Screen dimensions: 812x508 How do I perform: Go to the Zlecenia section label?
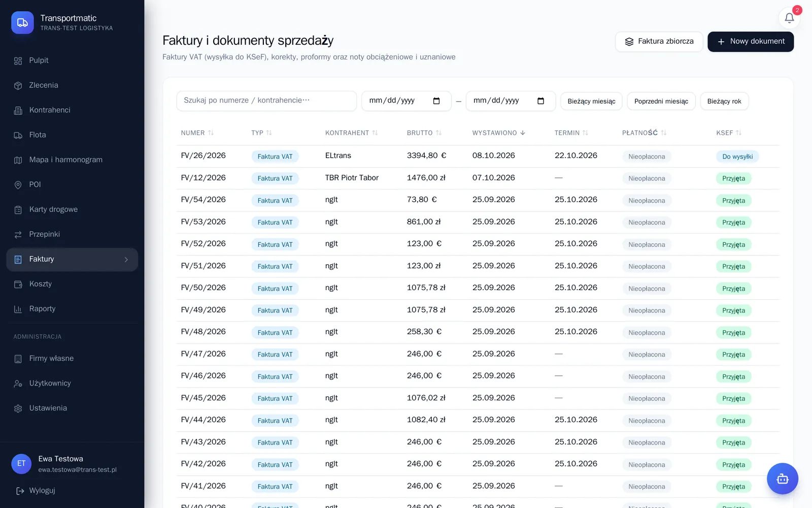[44, 85]
